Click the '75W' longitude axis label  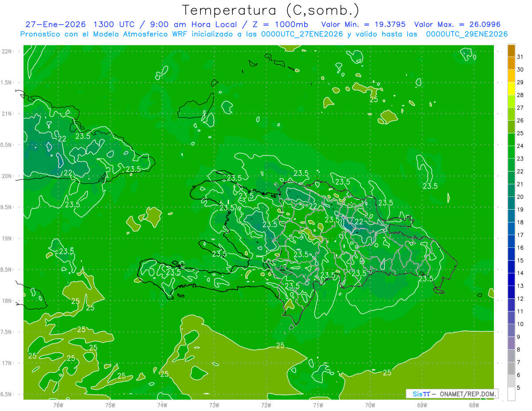(110, 405)
